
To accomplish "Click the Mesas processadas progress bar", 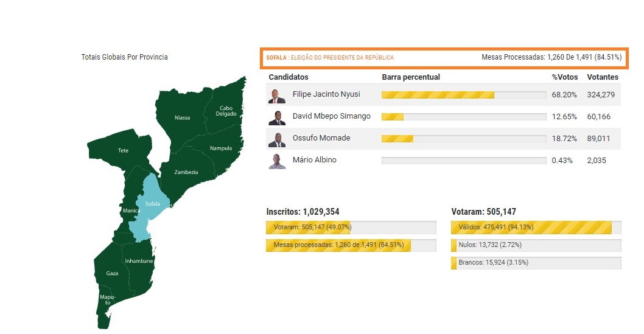I will [351, 245].
